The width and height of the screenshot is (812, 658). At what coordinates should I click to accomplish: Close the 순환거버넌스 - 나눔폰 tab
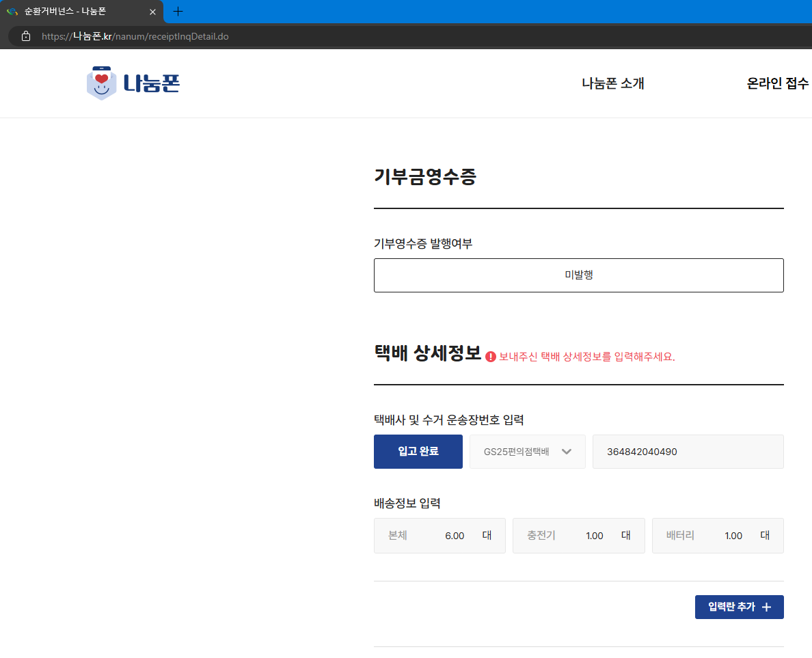(153, 12)
